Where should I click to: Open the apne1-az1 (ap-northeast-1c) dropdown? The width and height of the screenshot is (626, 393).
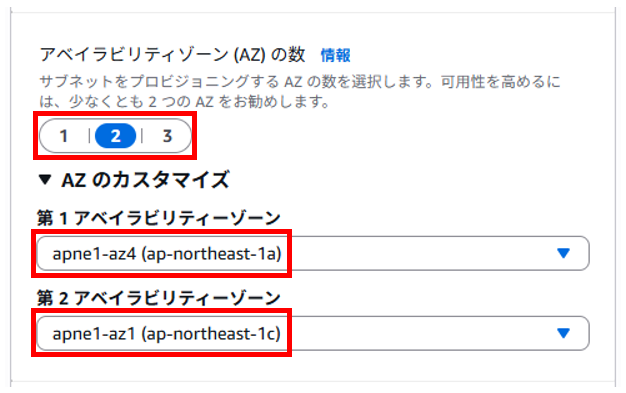tap(313, 333)
